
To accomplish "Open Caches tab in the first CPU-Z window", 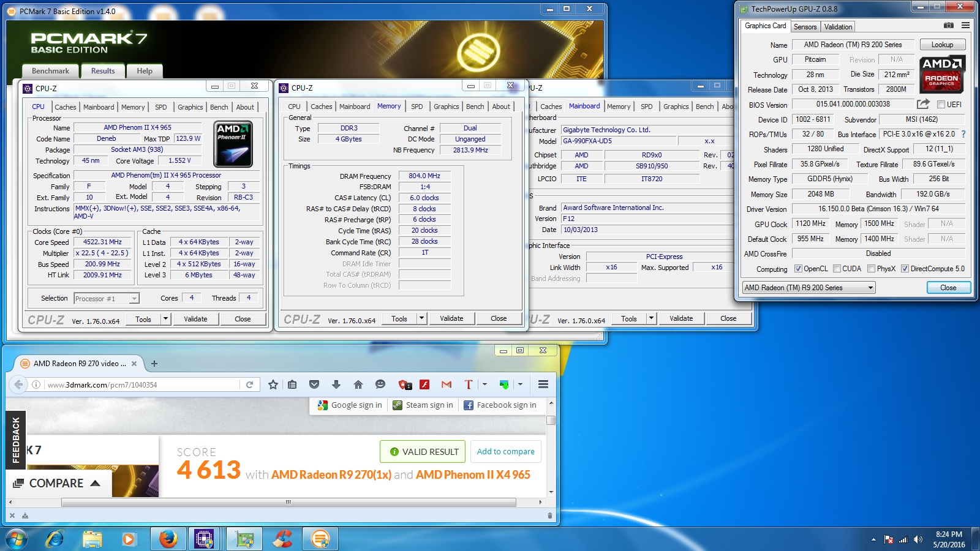I will pos(66,107).
